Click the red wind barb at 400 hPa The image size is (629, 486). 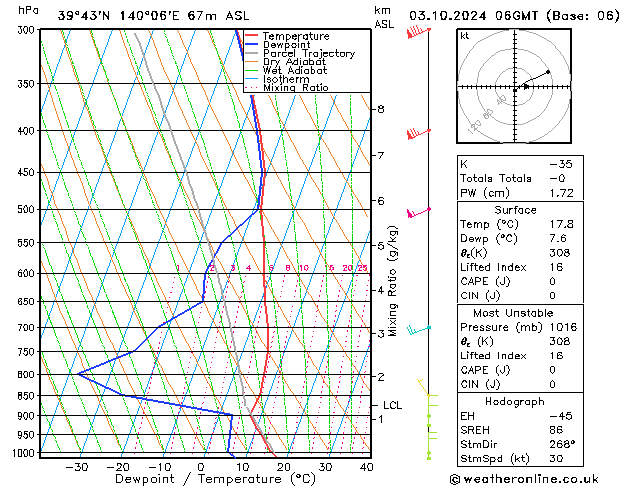coord(418,134)
